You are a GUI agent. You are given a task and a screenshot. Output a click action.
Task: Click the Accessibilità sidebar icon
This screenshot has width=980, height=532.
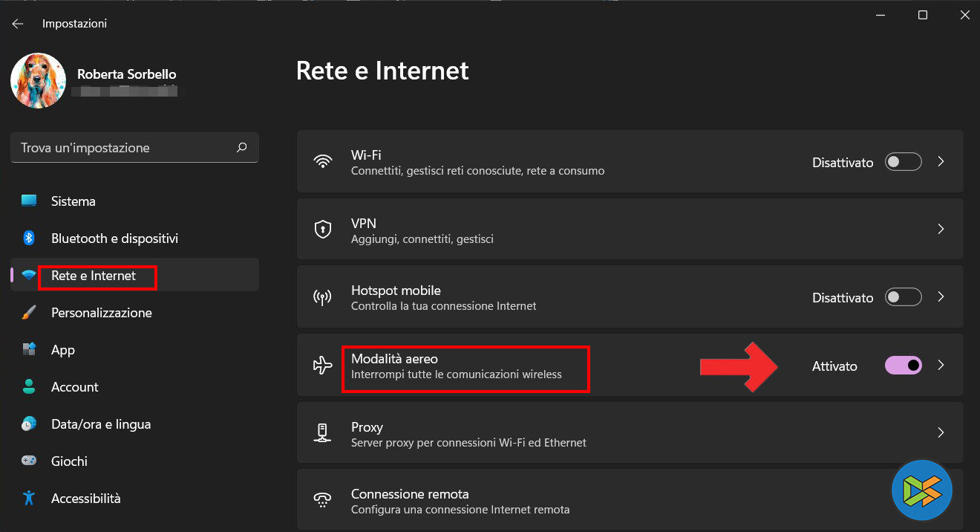click(29, 499)
